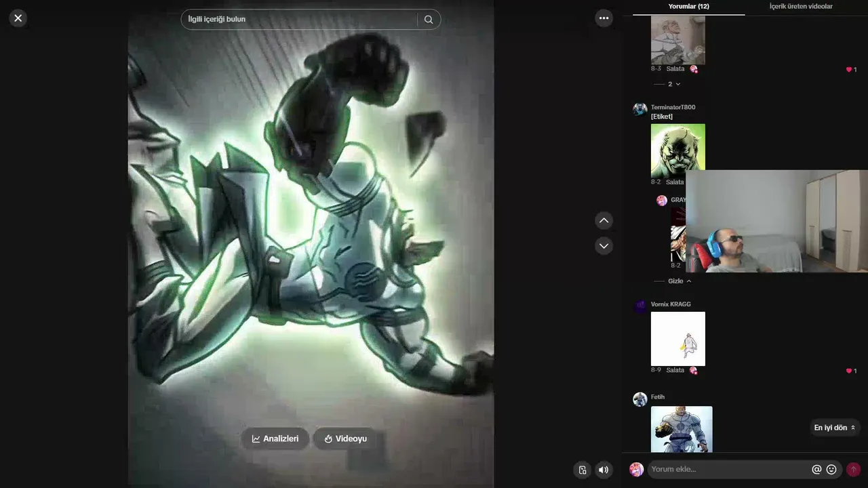Open the three-dot more options menu
This screenshot has width=868, height=488.
tap(604, 18)
